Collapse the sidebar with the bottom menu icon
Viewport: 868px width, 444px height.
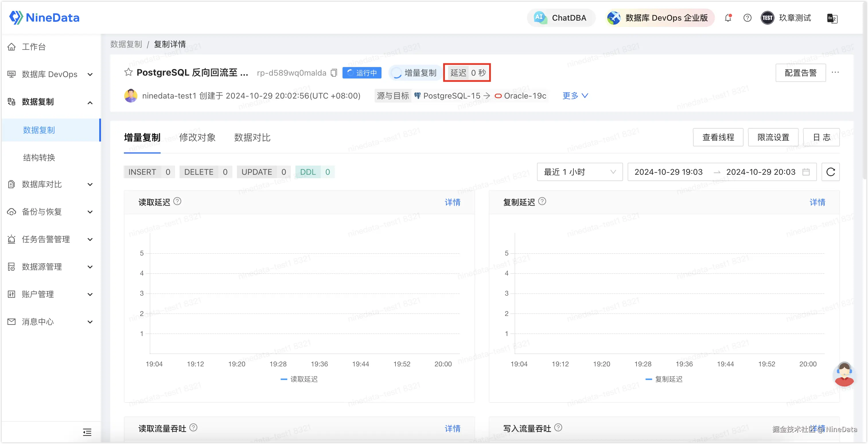coord(87,432)
